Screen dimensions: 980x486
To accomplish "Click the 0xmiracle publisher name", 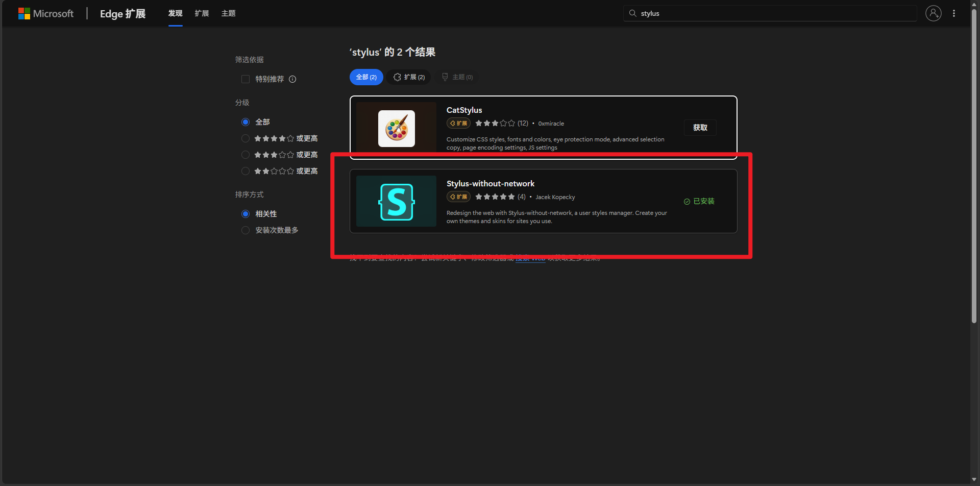I will pyautogui.click(x=551, y=124).
